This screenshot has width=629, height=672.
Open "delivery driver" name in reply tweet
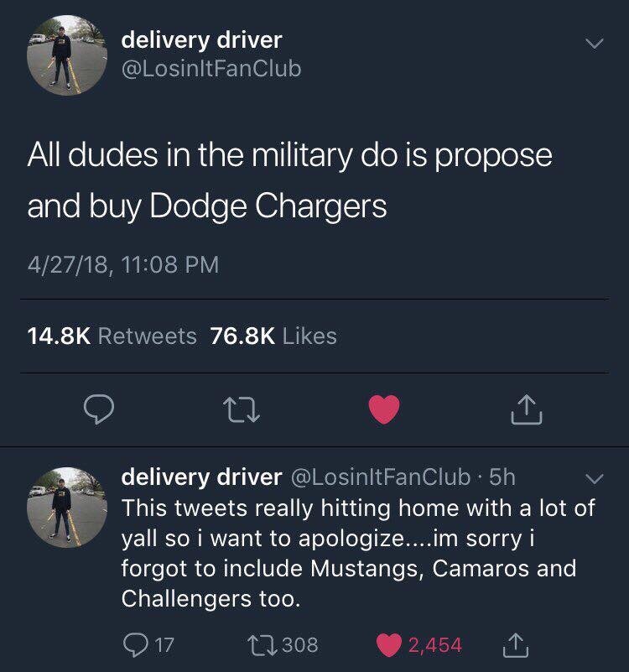(202, 477)
